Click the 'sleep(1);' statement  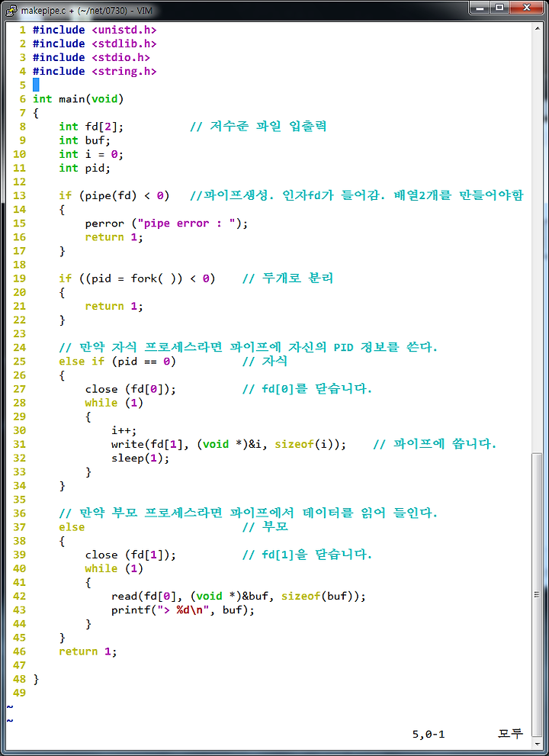[140, 458]
